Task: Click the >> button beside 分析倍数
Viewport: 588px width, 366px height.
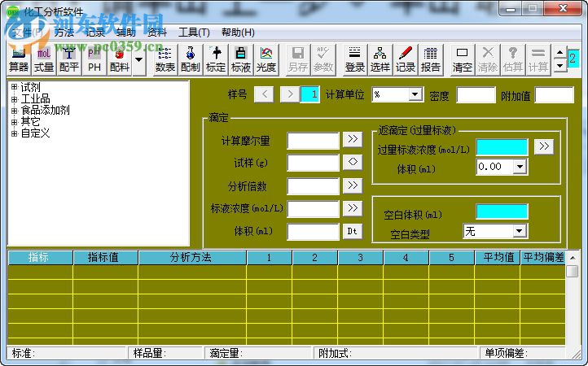Action: [x=353, y=185]
